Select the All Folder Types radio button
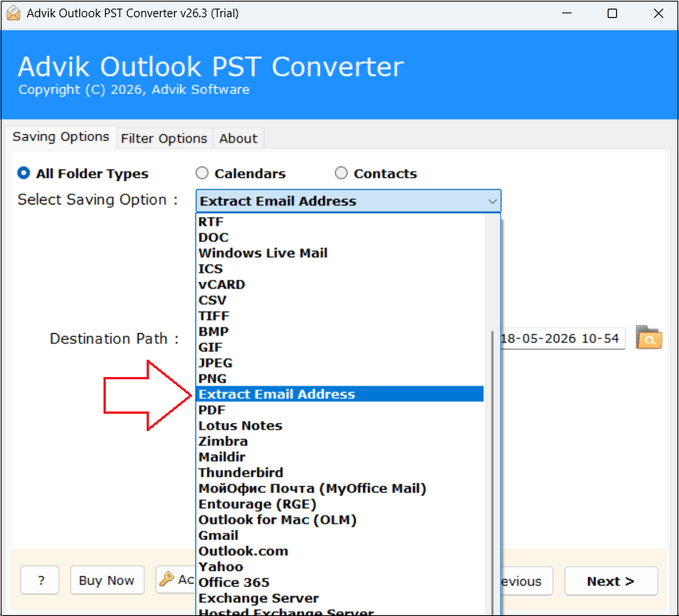This screenshot has width=679, height=616. [x=24, y=173]
